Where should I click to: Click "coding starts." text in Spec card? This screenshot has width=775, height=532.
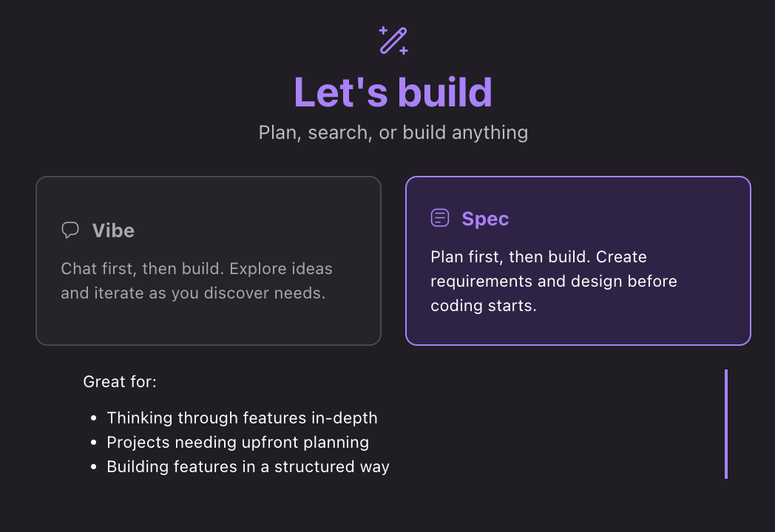[x=483, y=306]
